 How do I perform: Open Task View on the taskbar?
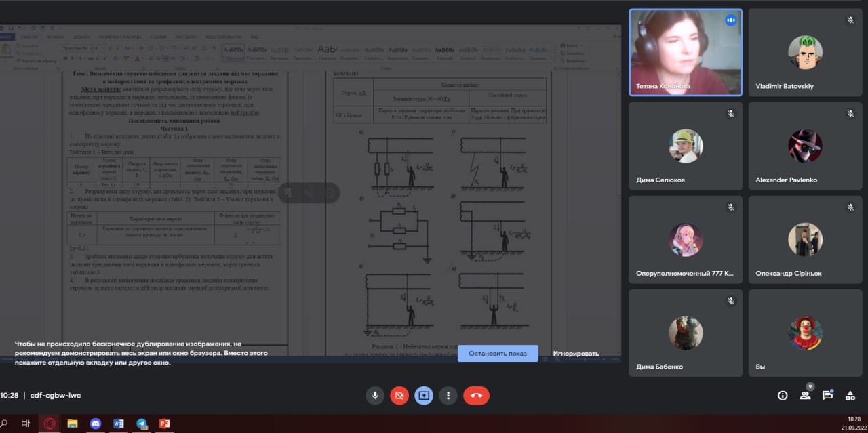26,424
